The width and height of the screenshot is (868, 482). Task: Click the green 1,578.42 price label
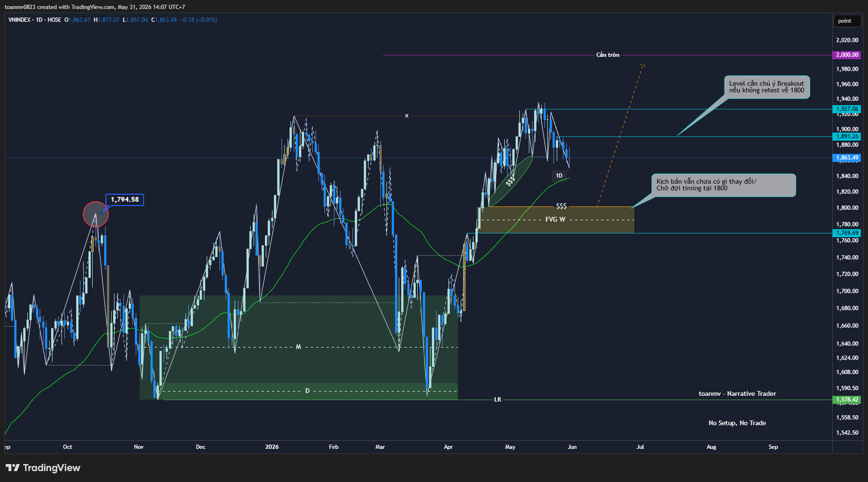tap(847, 400)
